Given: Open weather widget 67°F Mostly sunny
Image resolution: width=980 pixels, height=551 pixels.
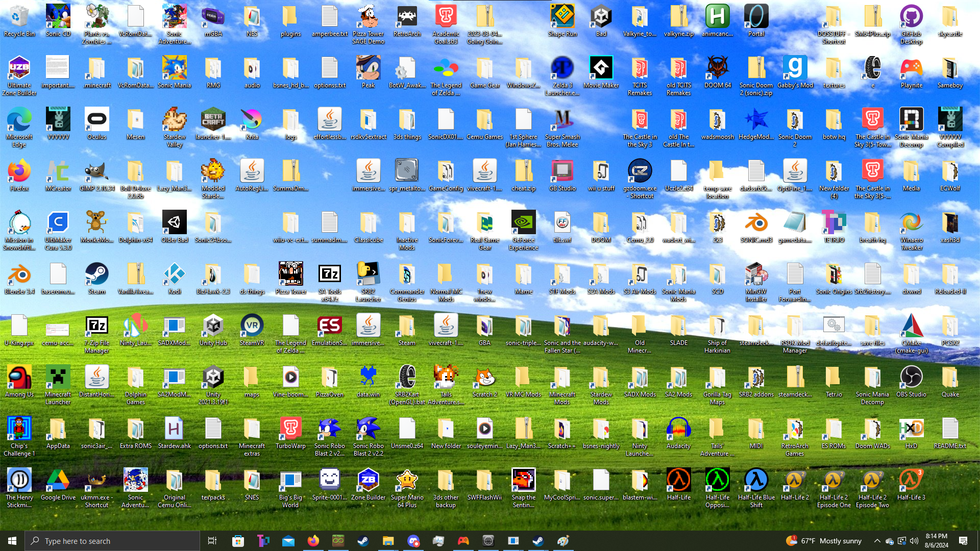Looking at the screenshot, I should 824,541.
